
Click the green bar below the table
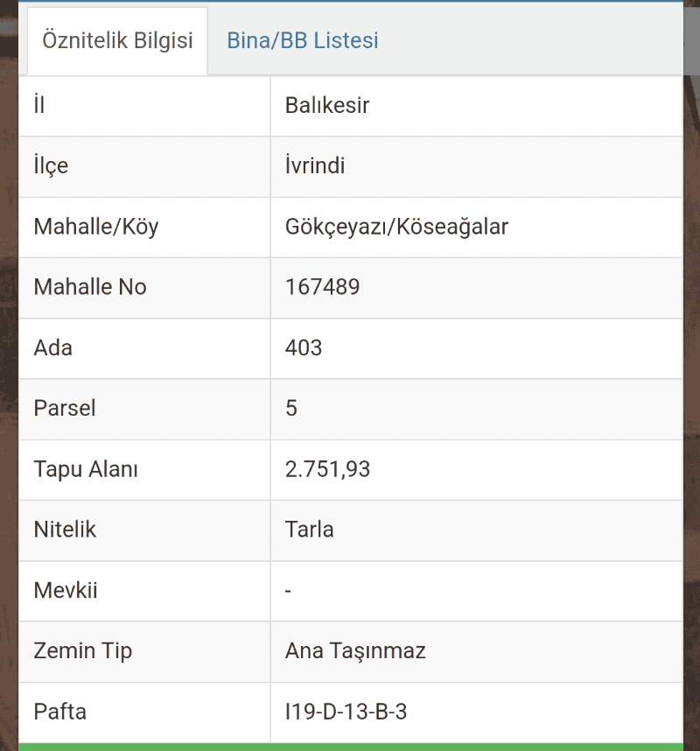351,747
